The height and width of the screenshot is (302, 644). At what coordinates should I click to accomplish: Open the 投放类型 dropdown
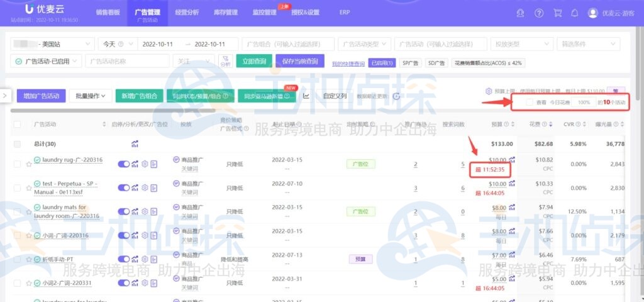click(x=523, y=44)
